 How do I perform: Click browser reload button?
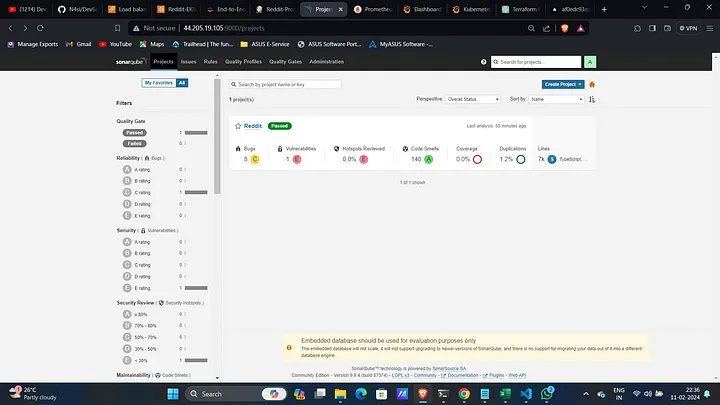[x=40, y=28]
